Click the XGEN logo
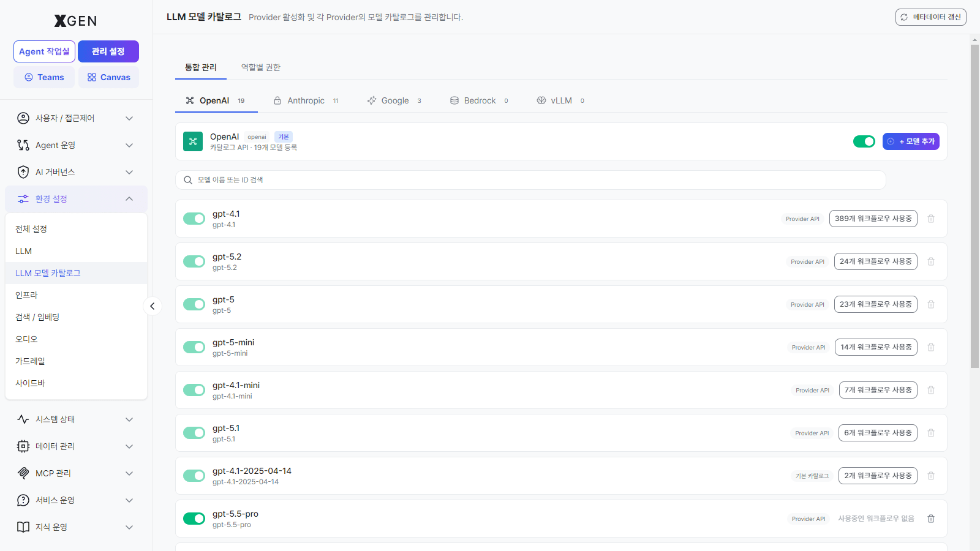The width and height of the screenshot is (980, 551). coord(76,21)
